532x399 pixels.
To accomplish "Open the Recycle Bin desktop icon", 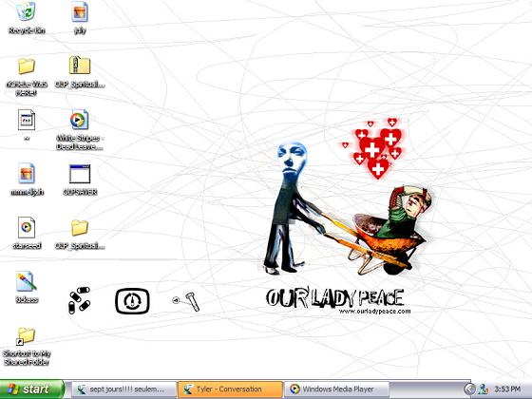I will (27, 11).
